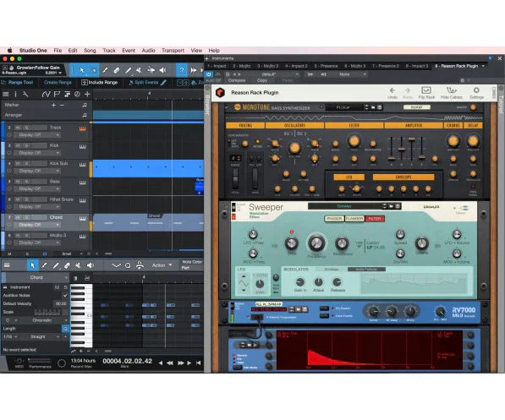
Task: Open the Event menu
Action: pyautogui.click(x=129, y=51)
